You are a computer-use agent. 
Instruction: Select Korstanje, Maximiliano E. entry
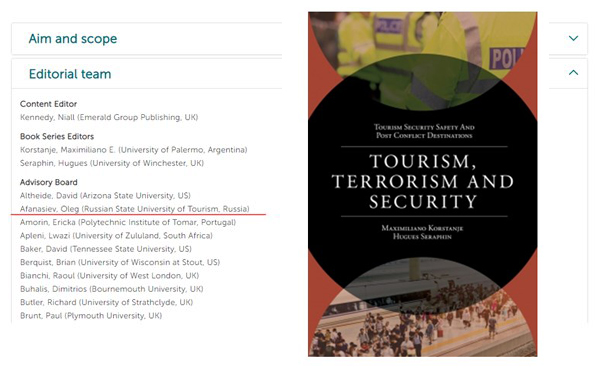pyautogui.click(x=133, y=150)
